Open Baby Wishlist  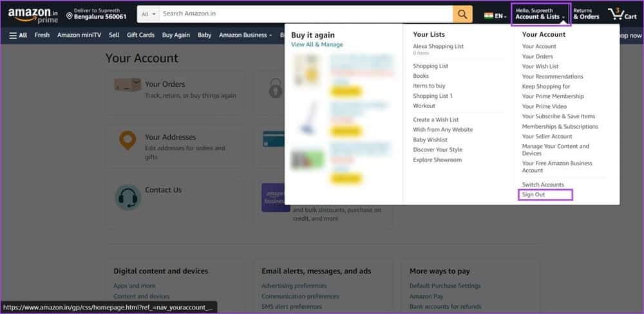coord(430,140)
